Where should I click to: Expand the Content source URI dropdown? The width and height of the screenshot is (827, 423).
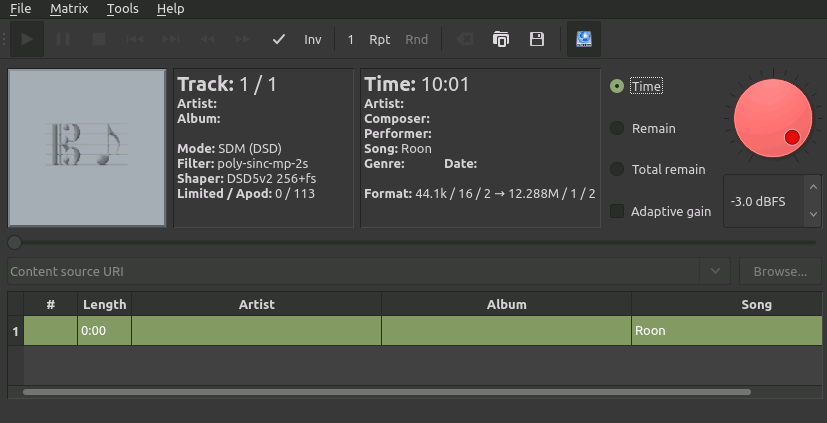[715, 271]
